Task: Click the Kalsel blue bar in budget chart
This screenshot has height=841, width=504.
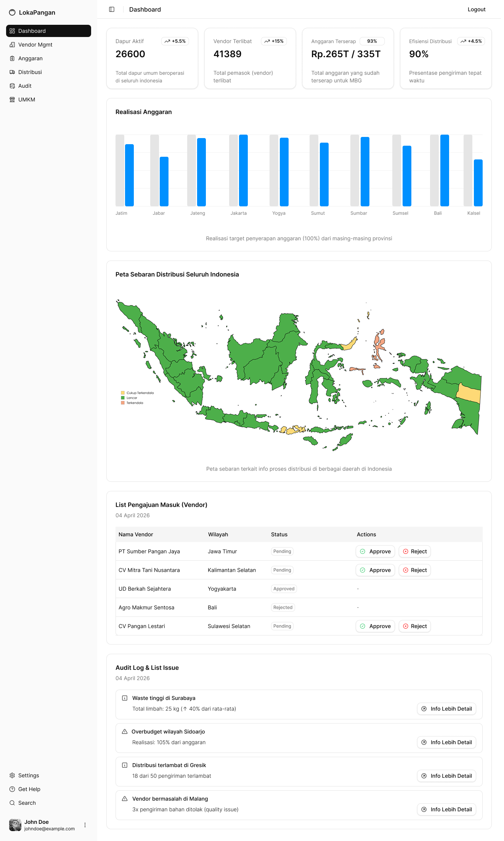Action: pos(478,183)
